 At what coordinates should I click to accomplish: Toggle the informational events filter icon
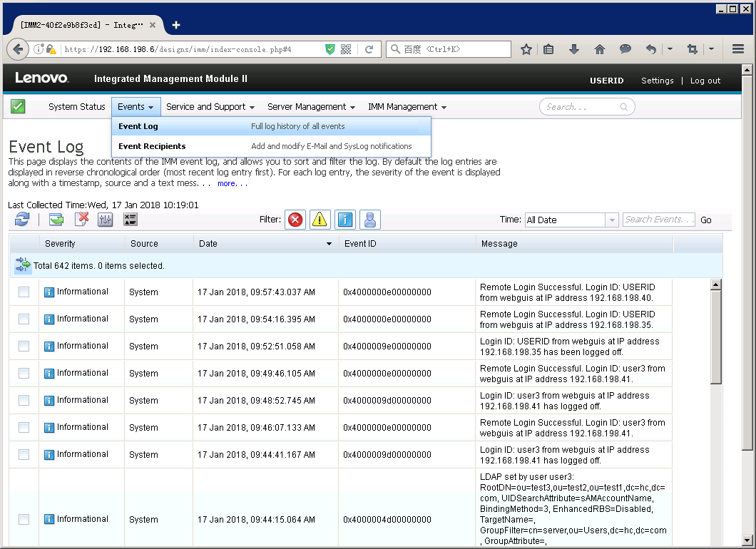[345, 220]
